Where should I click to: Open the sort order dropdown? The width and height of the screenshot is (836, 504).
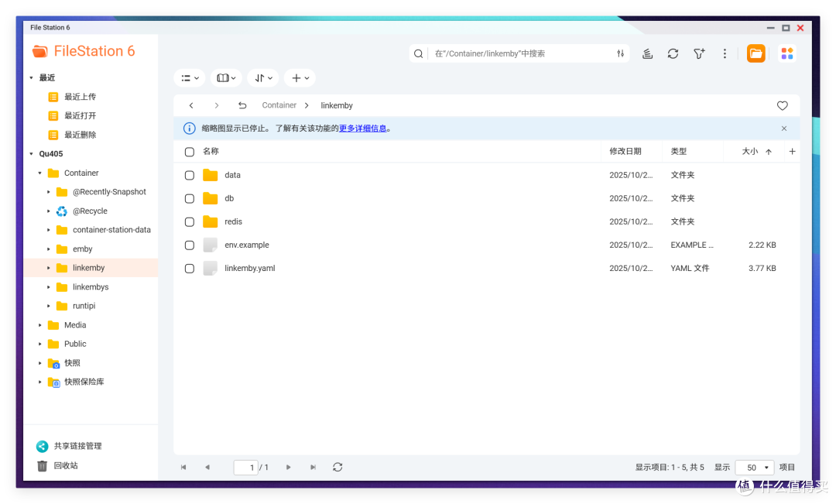point(263,78)
